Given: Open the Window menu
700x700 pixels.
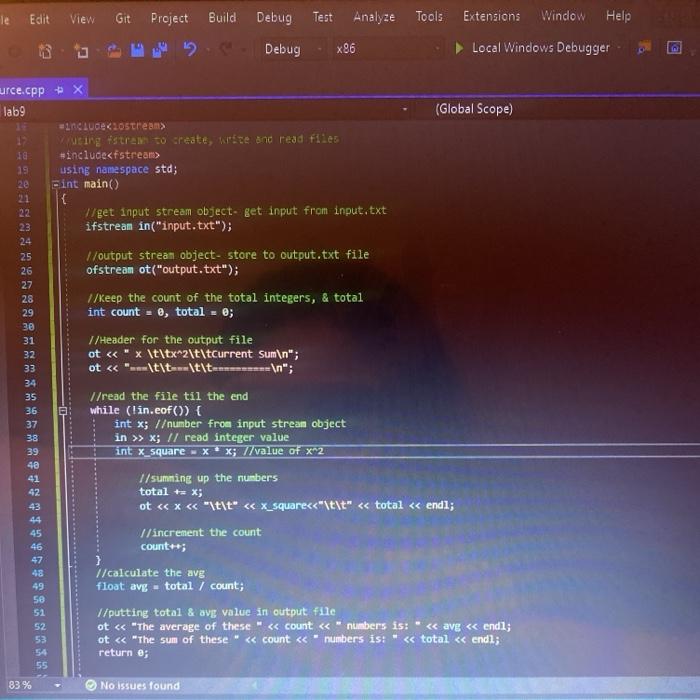Looking at the screenshot, I should (563, 16).
